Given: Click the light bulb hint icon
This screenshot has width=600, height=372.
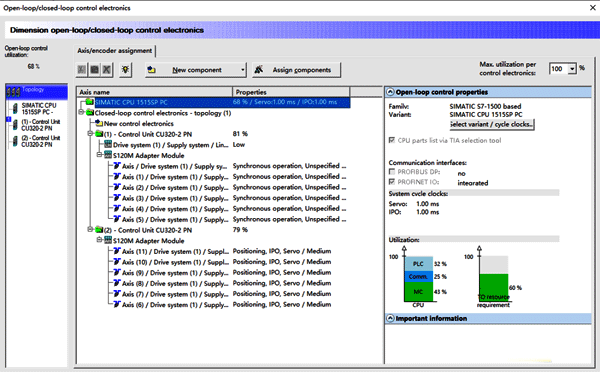Looking at the screenshot, I should pyautogui.click(x=126, y=70).
